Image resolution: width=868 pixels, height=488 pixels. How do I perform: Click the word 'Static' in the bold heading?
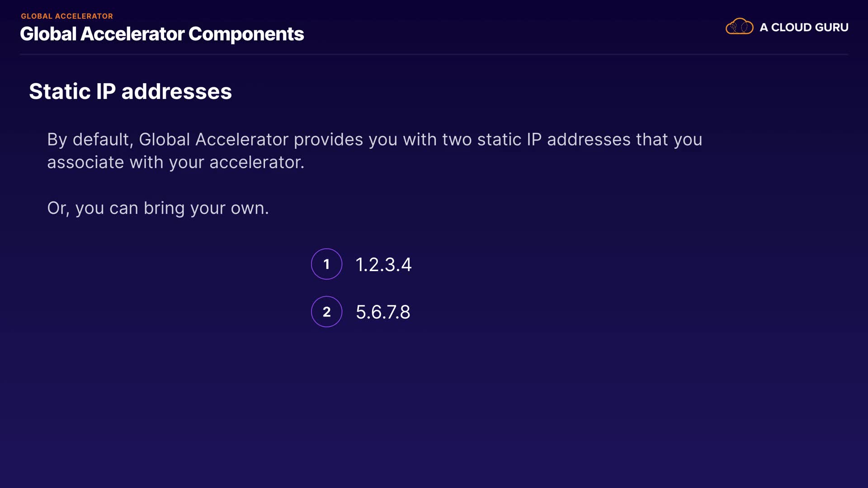tap(60, 92)
